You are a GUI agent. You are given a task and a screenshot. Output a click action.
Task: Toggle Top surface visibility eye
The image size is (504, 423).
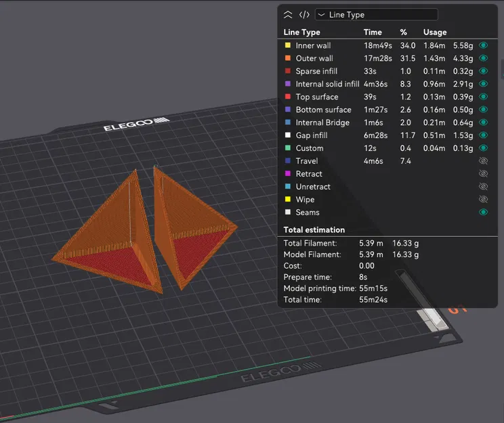[x=483, y=97]
